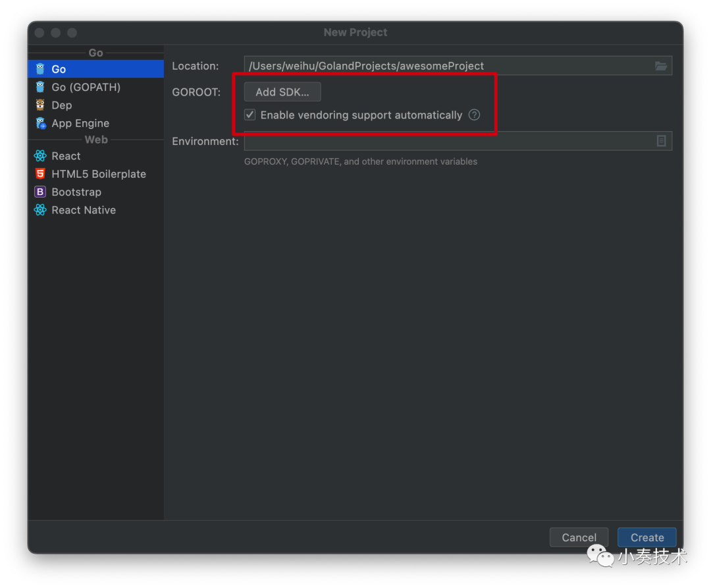Click the GOROOT label
The height and width of the screenshot is (588, 711).
(196, 92)
